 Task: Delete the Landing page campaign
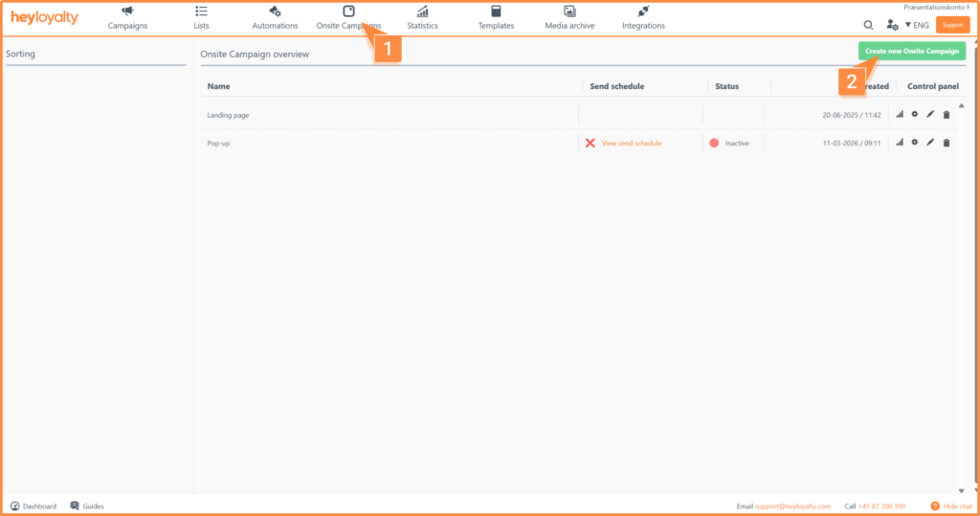(947, 115)
